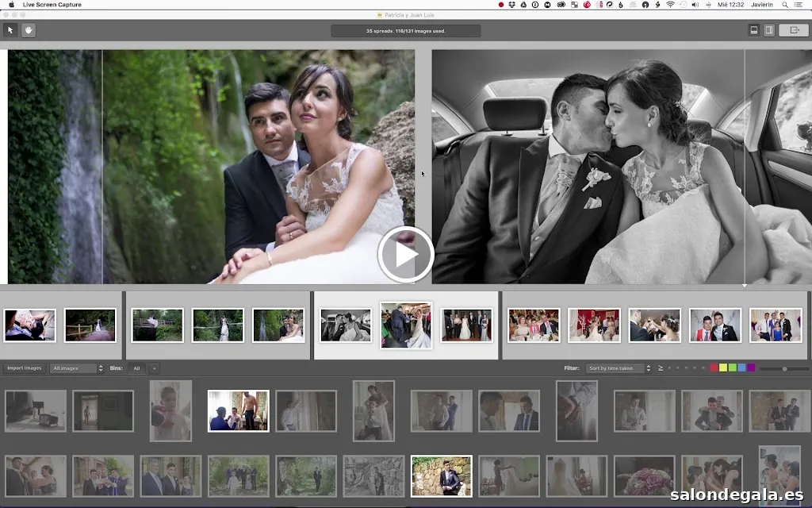
Task: Open the All Images dropdown
Action: (x=77, y=368)
